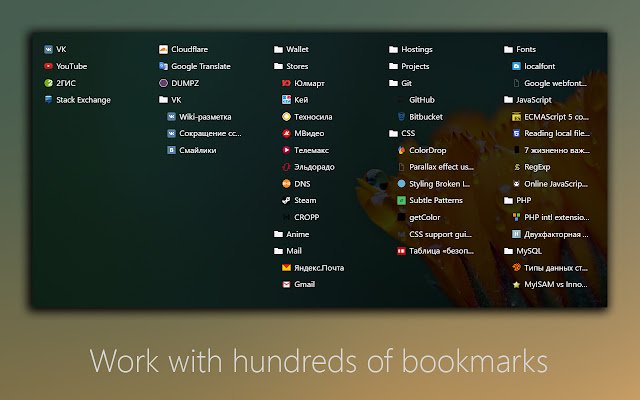640x400 pixels.
Task: Click the VK favicon in first column
Action: [x=49, y=49]
